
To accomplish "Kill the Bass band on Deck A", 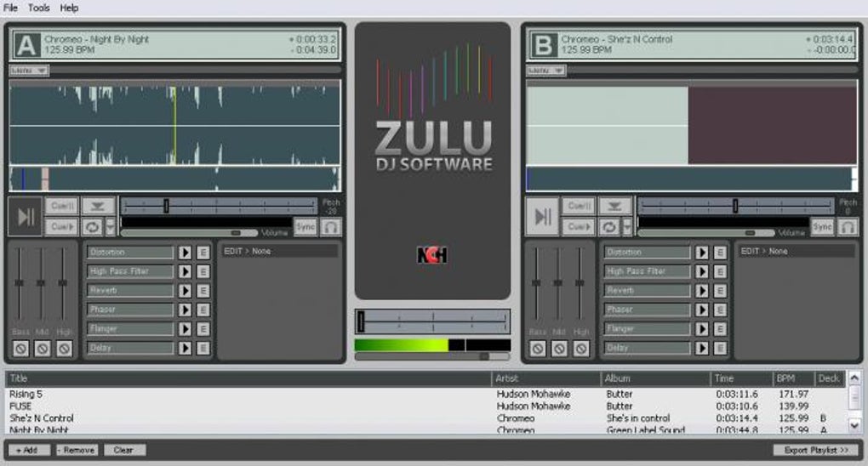I will [x=20, y=349].
